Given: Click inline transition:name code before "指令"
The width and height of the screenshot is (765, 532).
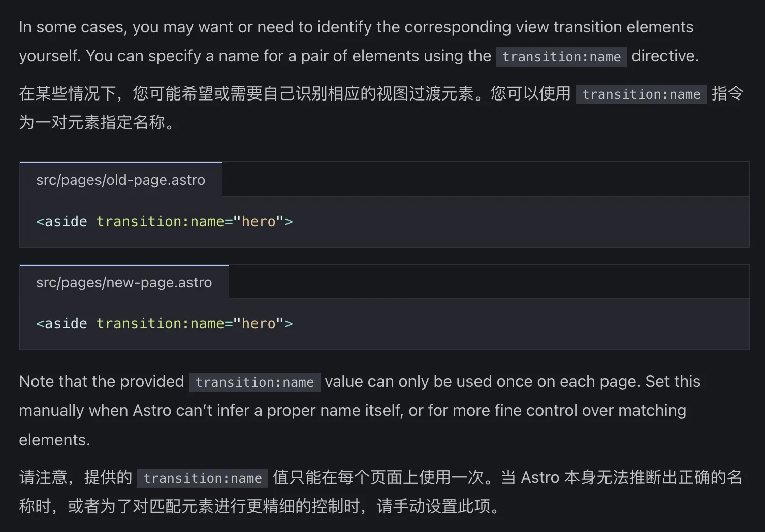Looking at the screenshot, I should pos(641,94).
